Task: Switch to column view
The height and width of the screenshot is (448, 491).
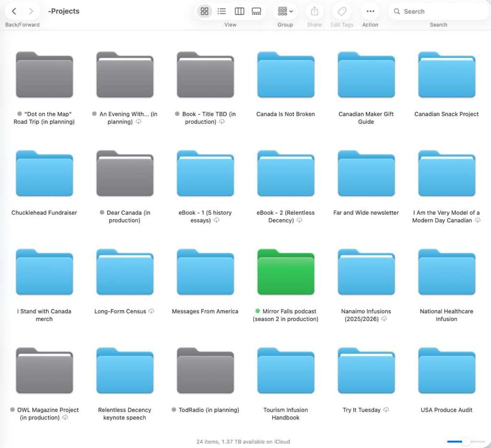Action: tap(239, 11)
